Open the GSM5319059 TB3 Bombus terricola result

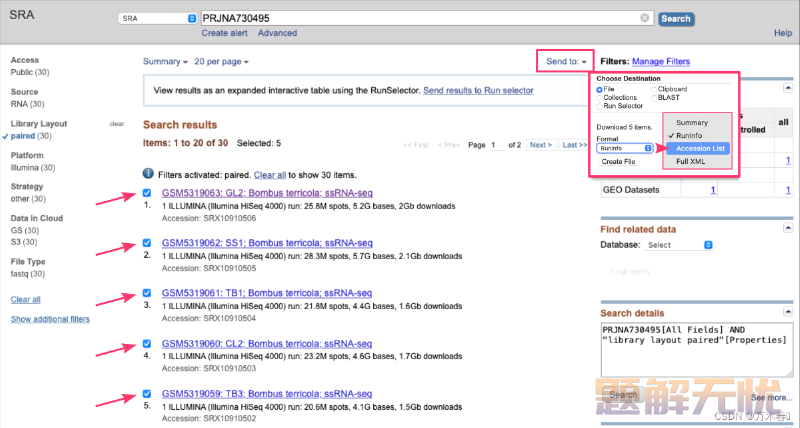(267, 393)
